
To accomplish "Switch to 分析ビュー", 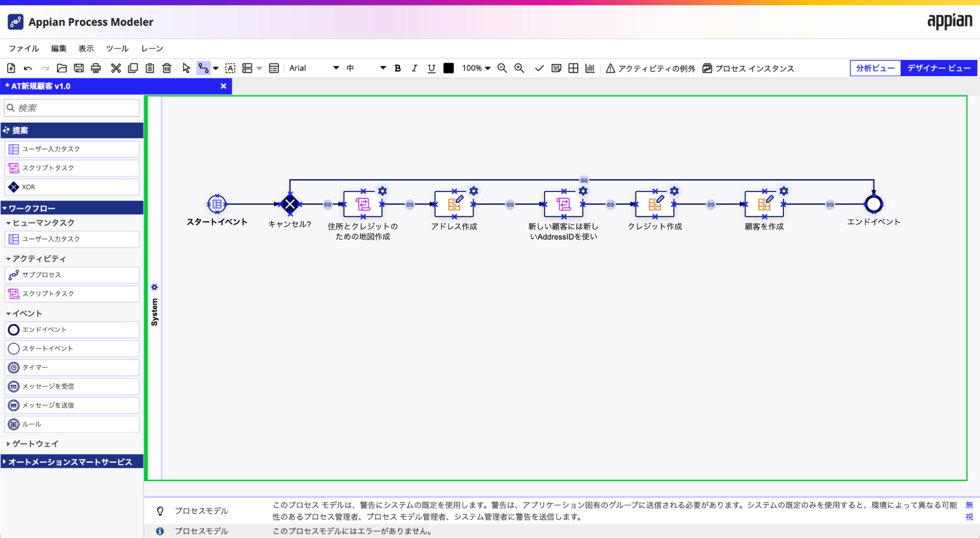I will pyautogui.click(x=876, y=68).
